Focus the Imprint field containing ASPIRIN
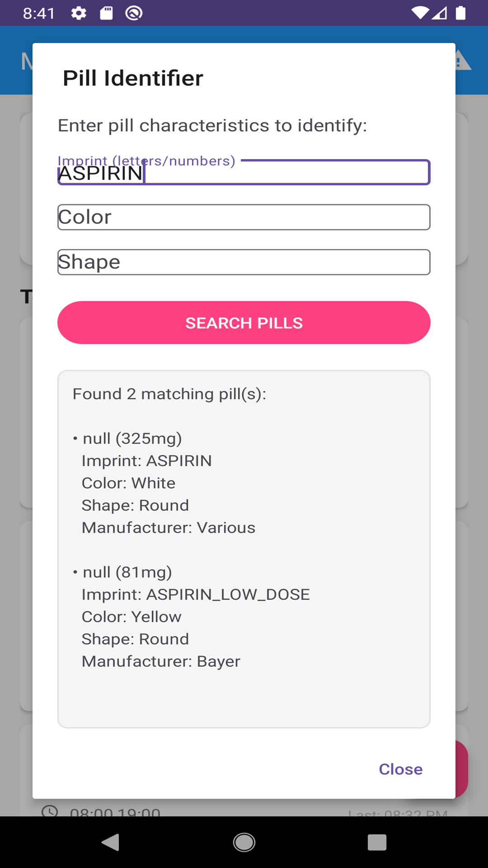The image size is (488, 868). (244, 173)
